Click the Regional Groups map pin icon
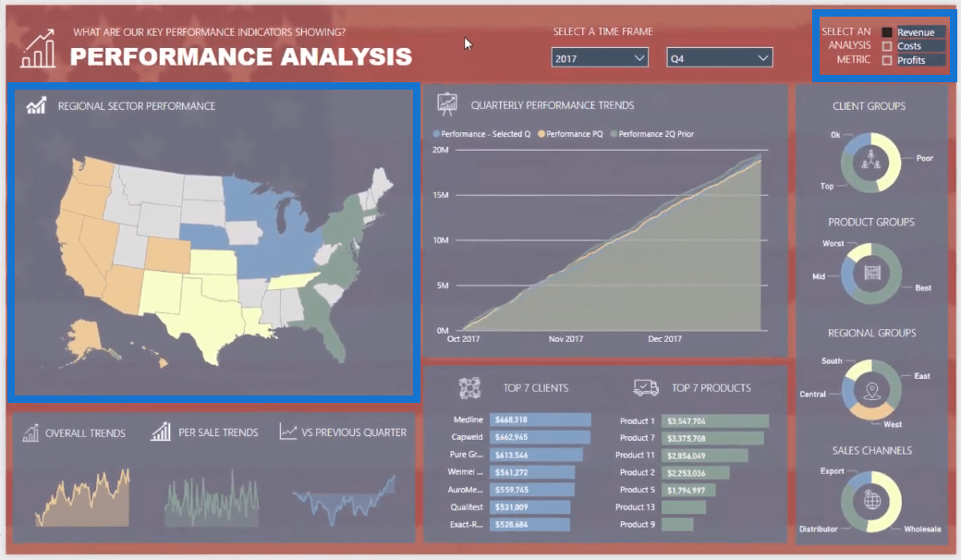The width and height of the screenshot is (961, 560). tap(871, 390)
